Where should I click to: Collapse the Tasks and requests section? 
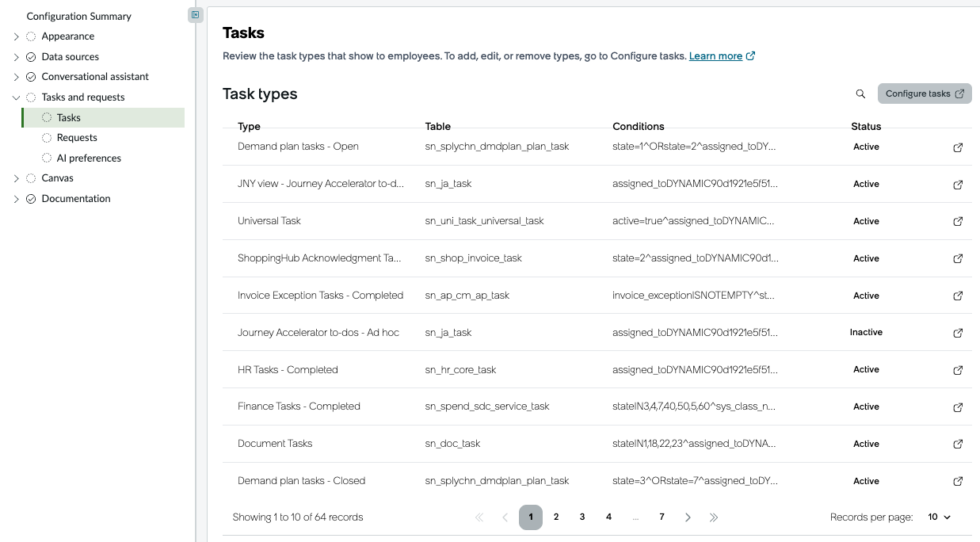[16, 97]
